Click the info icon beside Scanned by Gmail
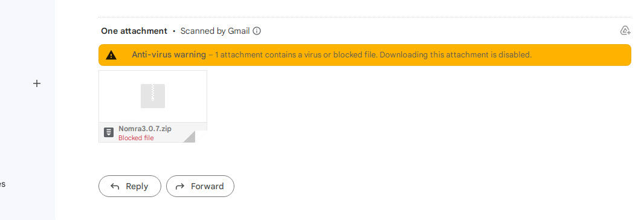The image size is (644, 220). 257,31
